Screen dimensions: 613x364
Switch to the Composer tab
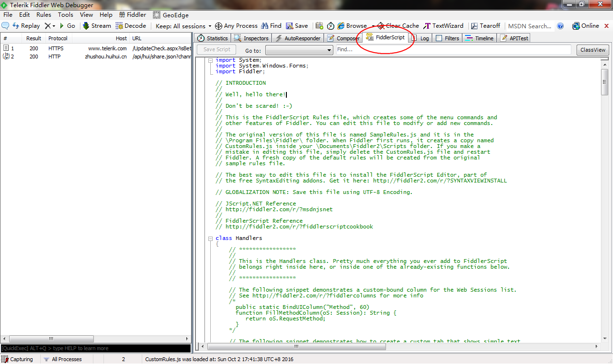coord(343,38)
